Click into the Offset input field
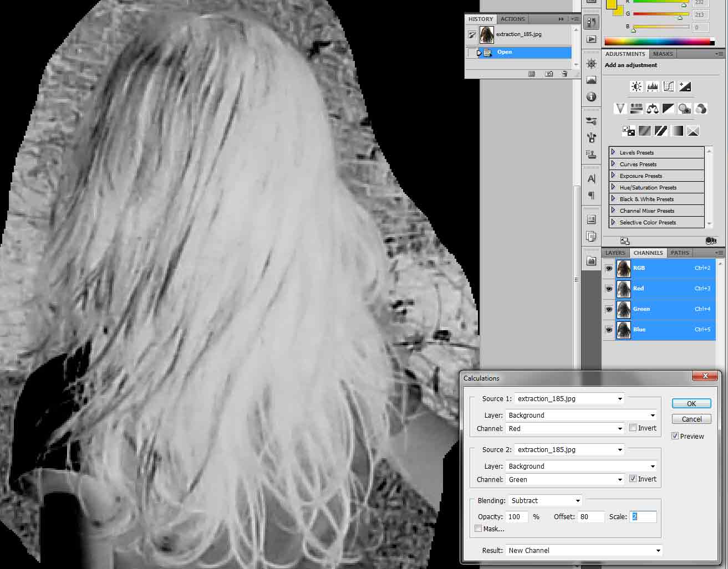 [x=590, y=516]
